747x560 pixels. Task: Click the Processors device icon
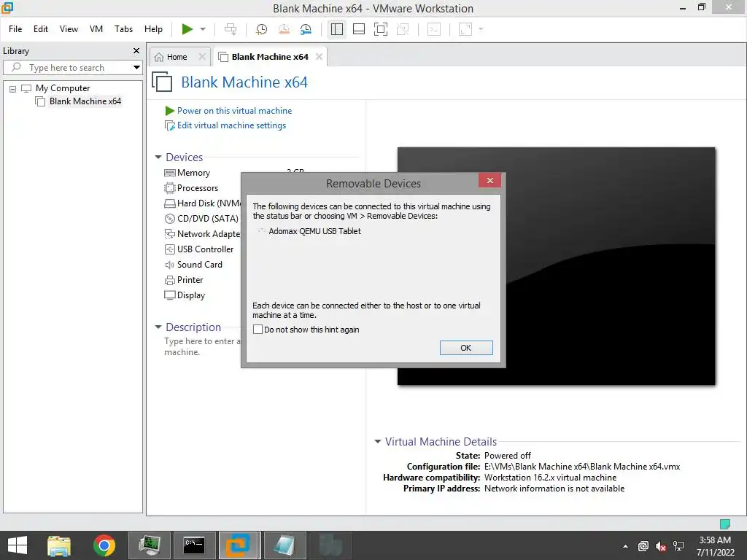click(169, 188)
